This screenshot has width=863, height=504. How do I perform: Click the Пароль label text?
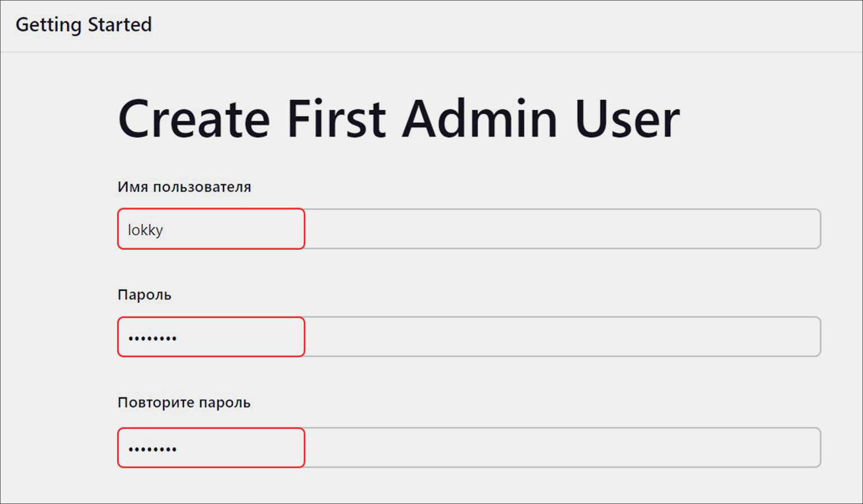[144, 295]
